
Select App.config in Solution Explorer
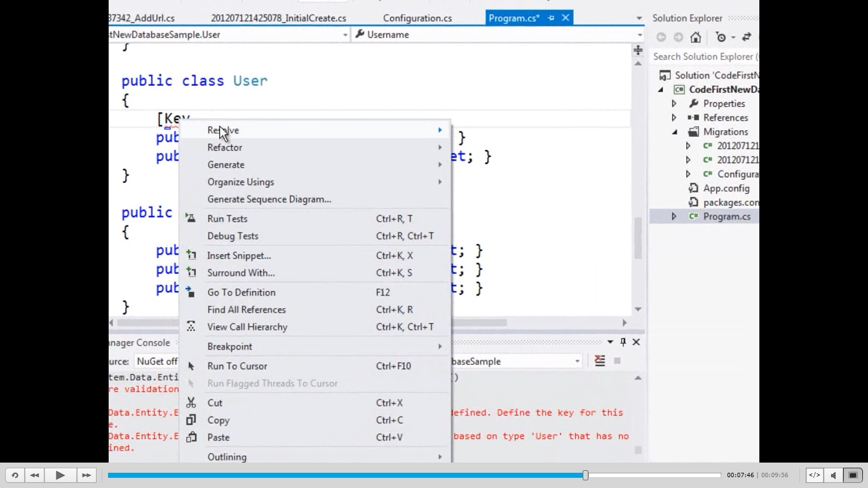tap(726, 188)
